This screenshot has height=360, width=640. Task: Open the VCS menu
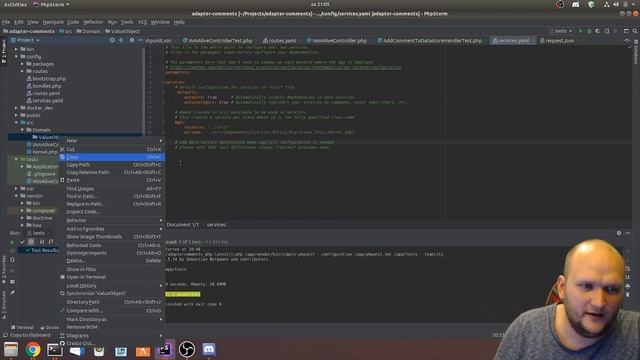142,22
